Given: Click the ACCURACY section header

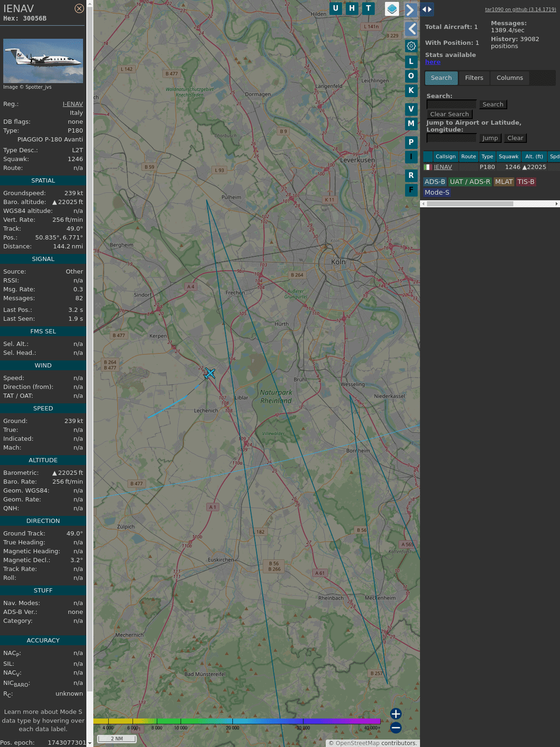Looking at the screenshot, I should [x=43, y=641].
